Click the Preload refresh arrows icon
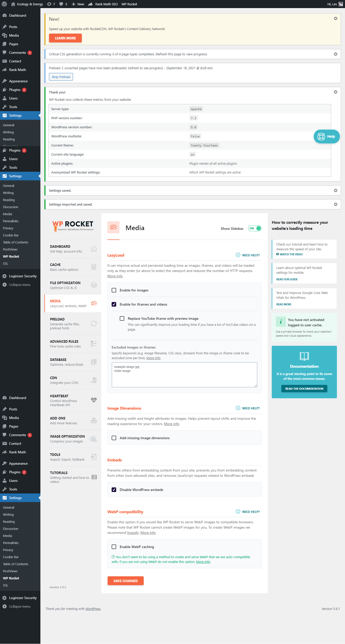 coord(94,324)
